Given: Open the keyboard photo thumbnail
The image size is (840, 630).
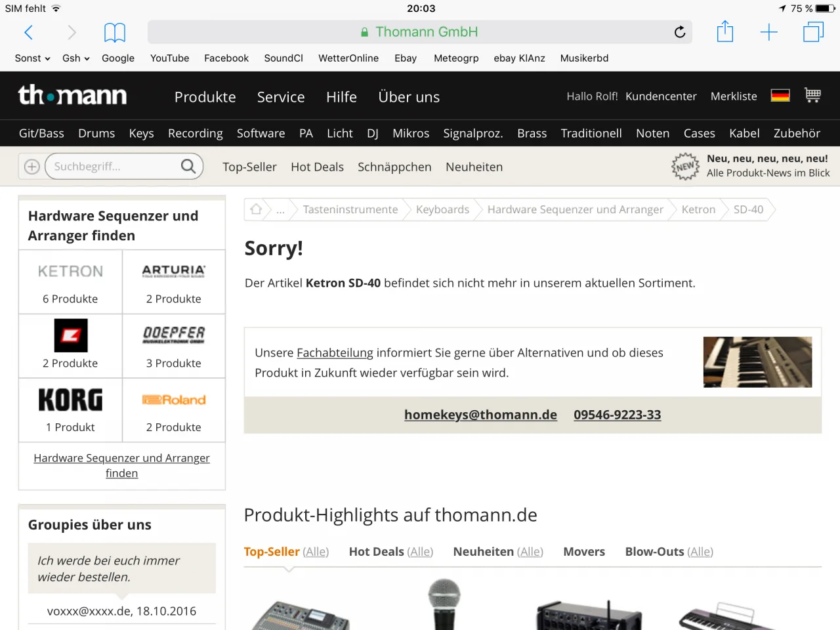Looking at the screenshot, I should tap(757, 362).
